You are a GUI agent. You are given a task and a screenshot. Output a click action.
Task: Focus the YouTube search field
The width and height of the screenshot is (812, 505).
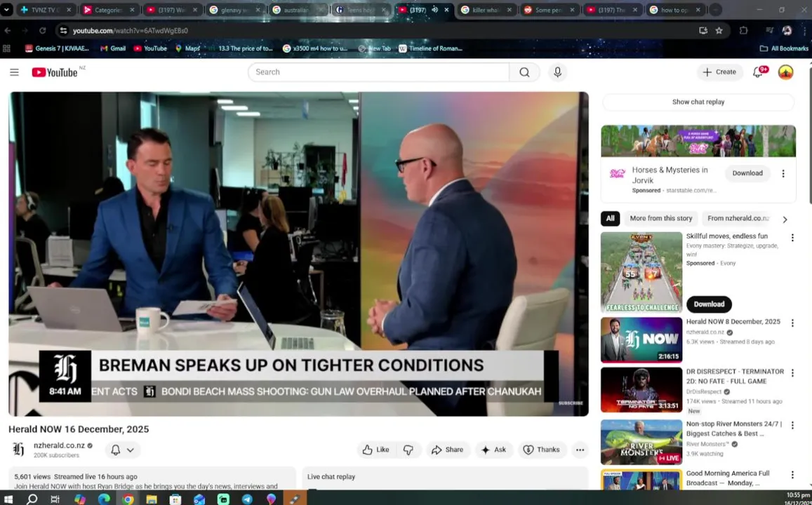click(378, 72)
